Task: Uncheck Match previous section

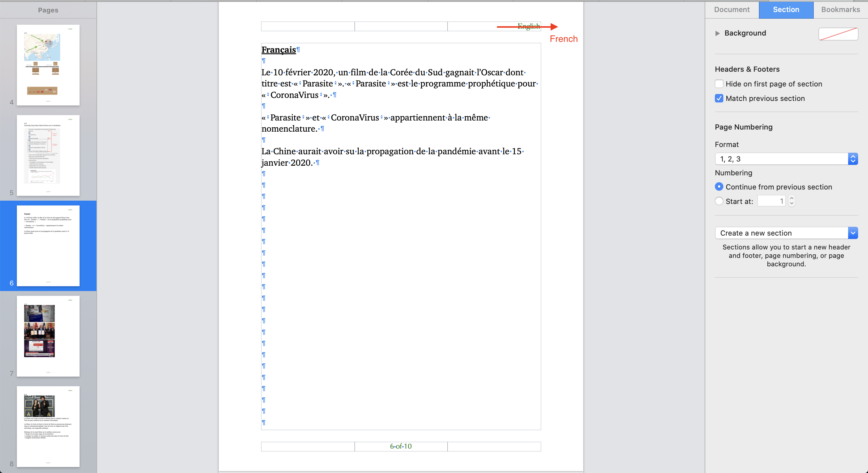Action: pos(719,99)
